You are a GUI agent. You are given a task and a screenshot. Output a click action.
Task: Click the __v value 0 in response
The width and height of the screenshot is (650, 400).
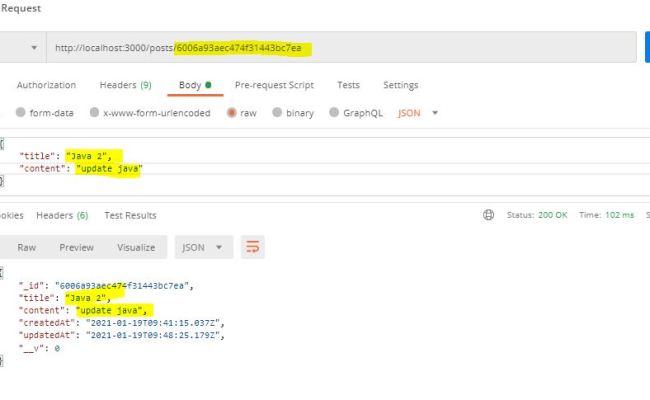[57, 349]
